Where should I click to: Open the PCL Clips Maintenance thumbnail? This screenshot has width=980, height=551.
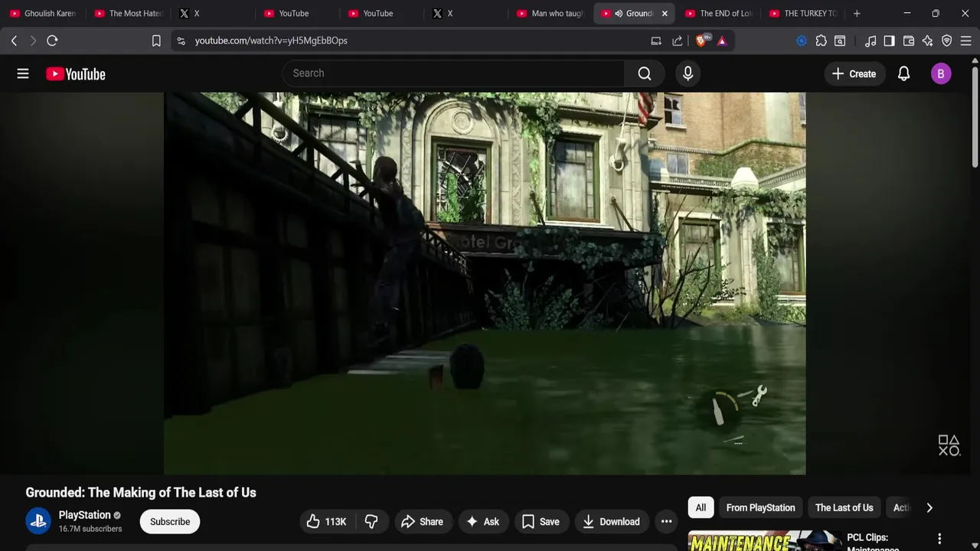(x=765, y=540)
